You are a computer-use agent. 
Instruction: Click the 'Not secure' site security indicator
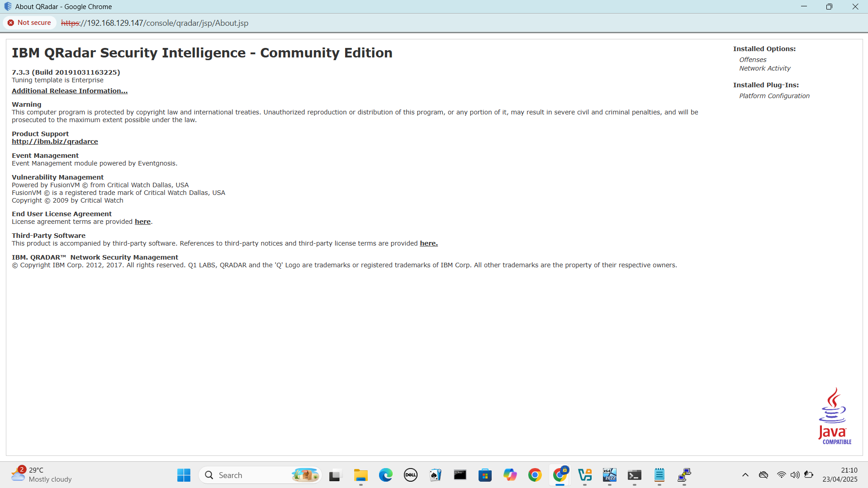coord(29,23)
